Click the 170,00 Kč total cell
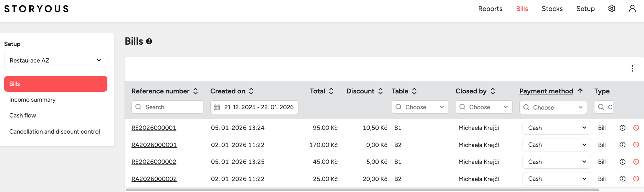Viewport: 644px width, 192px height. click(x=324, y=145)
